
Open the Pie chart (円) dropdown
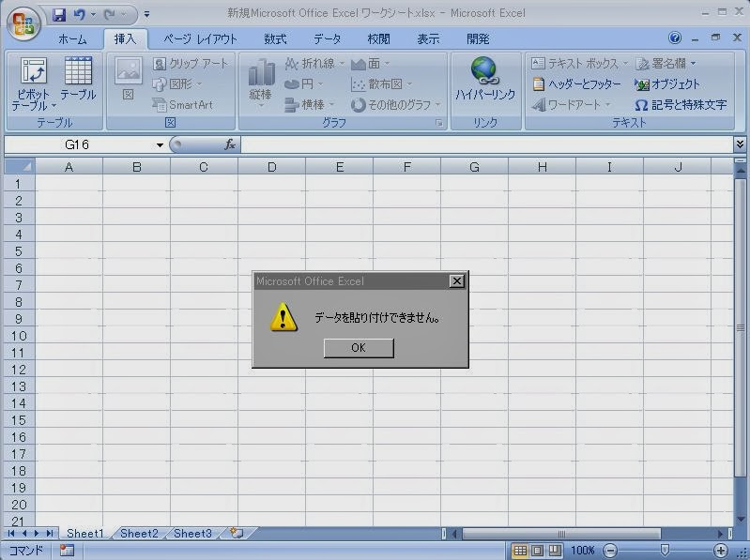pyautogui.click(x=303, y=84)
